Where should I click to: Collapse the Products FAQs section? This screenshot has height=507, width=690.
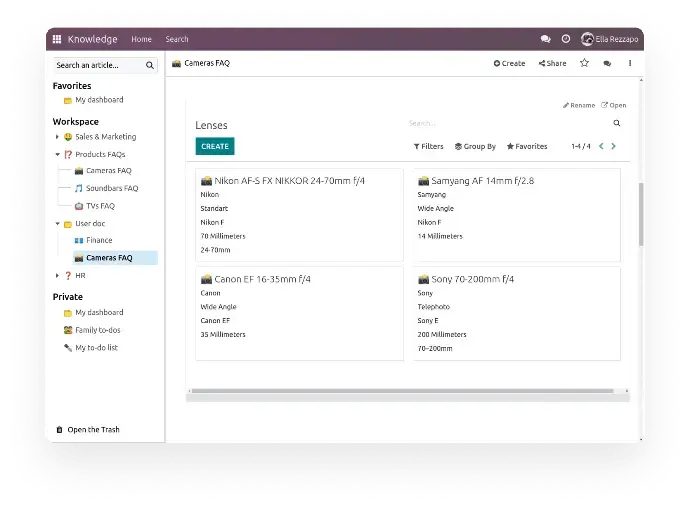[57, 155]
